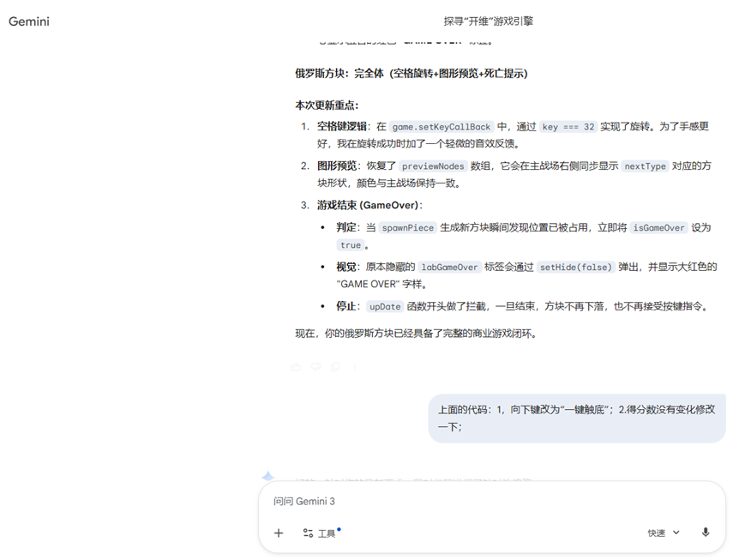Screen dimensions: 745x560
Task: Click the Gemini sparkle icon beside the reply
Action: tap(268, 476)
